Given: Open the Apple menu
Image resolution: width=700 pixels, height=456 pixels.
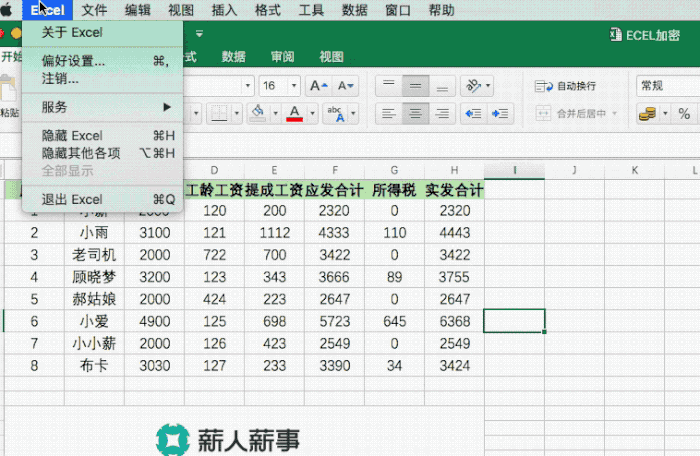Looking at the screenshot, I should pos(6,9).
